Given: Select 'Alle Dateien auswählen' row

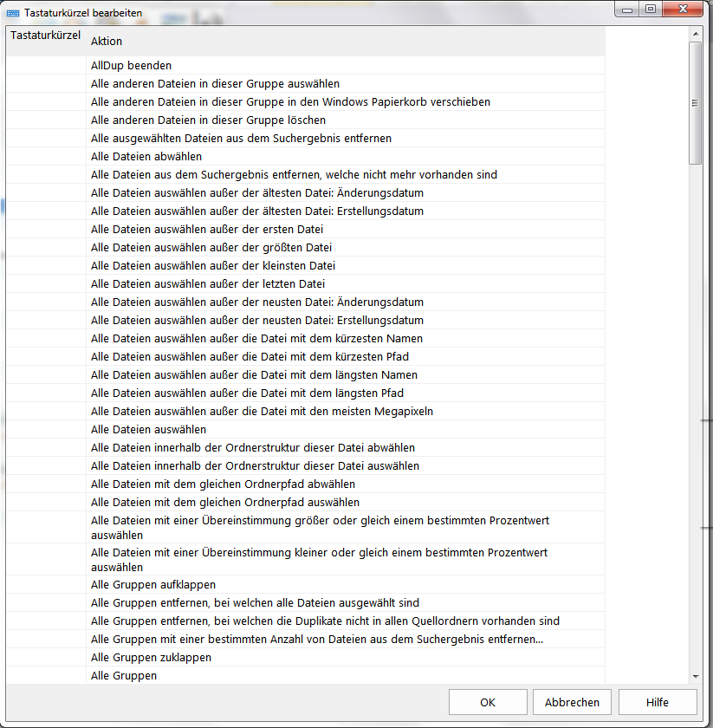Looking at the screenshot, I should click(x=148, y=430).
